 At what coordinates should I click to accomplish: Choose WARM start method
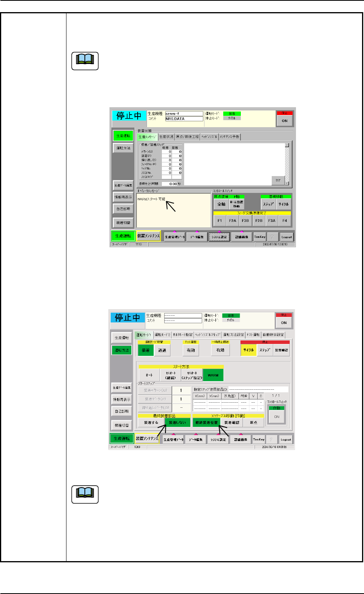213,375
